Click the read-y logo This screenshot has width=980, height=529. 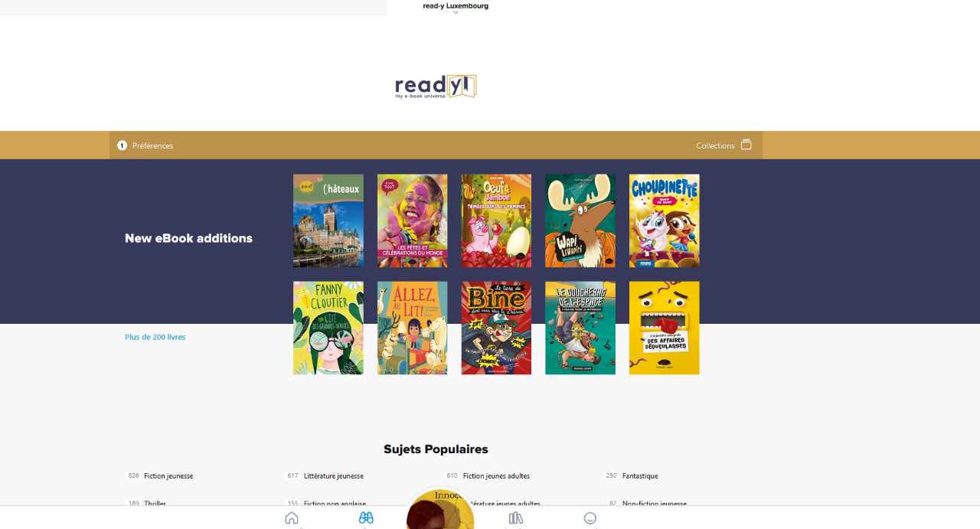click(436, 87)
